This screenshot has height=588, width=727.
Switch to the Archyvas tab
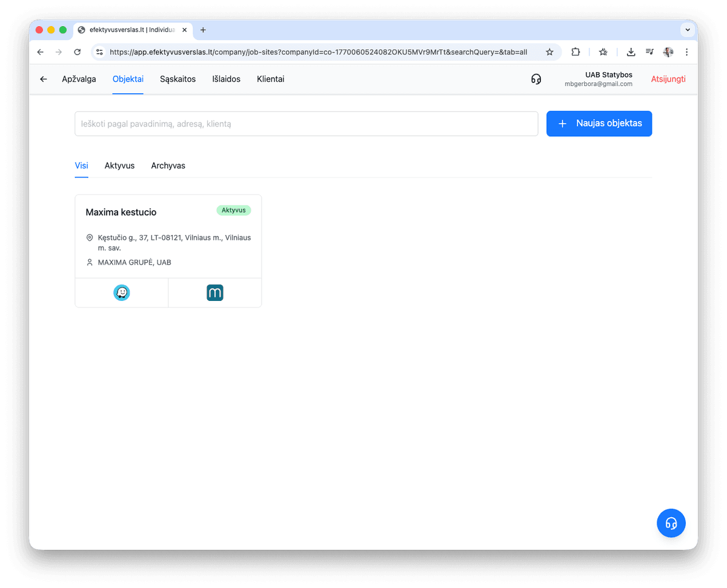point(168,165)
